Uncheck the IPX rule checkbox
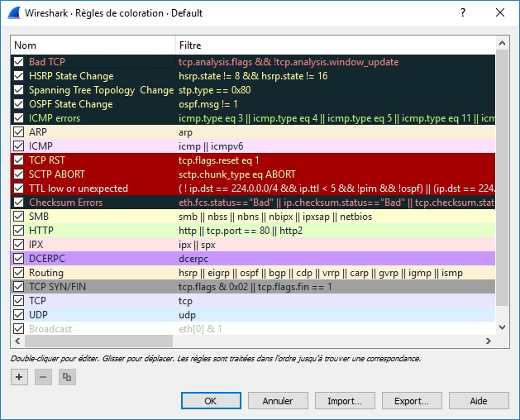 tap(18, 245)
